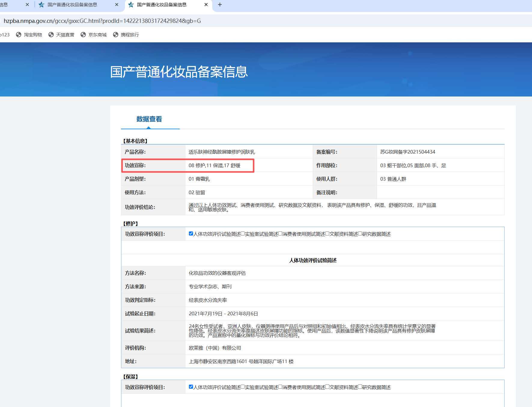Click efficacy claim value 08 修护,11 保湿,17 舒缓

pyautogui.click(x=214, y=166)
